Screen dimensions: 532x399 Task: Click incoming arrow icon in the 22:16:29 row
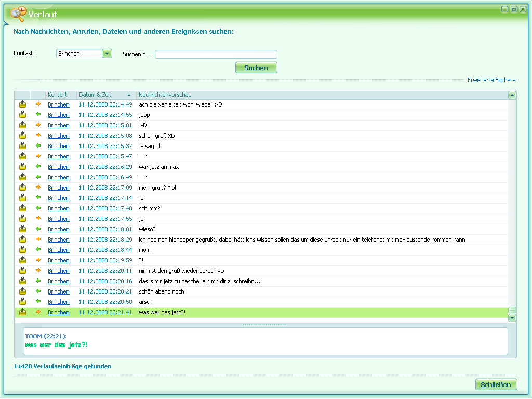(x=38, y=167)
